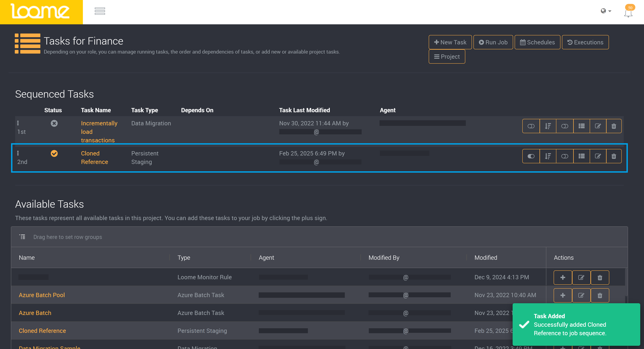Image resolution: width=644 pixels, height=349 pixels.
Task: Click the sort-order icon on Cloned Reference sequenced row
Action: (548, 156)
